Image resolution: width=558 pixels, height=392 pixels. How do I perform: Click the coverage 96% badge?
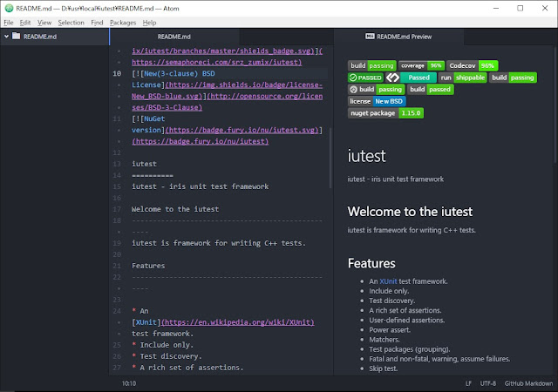pos(421,65)
